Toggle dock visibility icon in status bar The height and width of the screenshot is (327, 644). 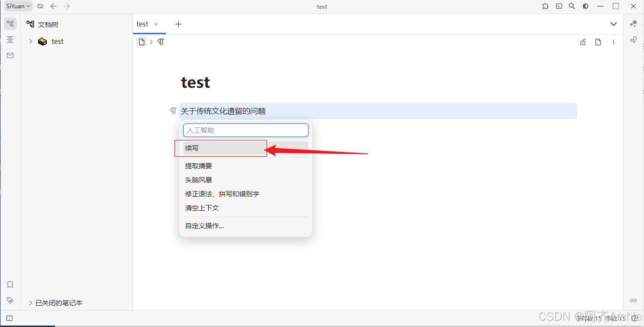pyautogui.click(x=10, y=318)
